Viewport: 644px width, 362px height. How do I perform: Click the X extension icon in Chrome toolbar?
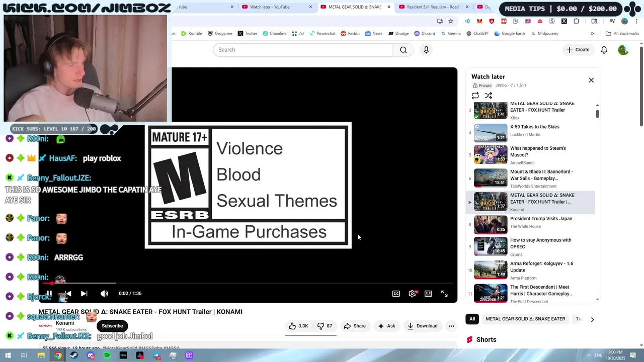click(564, 21)
